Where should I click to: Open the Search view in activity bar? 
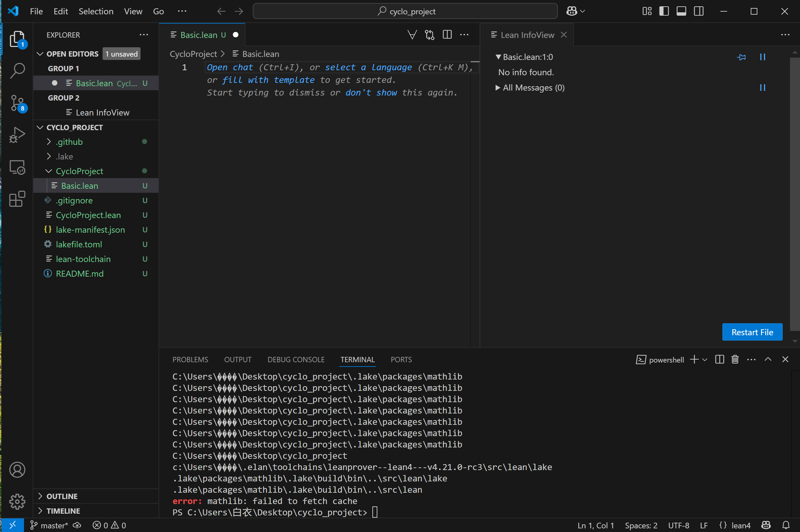pyautogui.click(x=17, y=71)
